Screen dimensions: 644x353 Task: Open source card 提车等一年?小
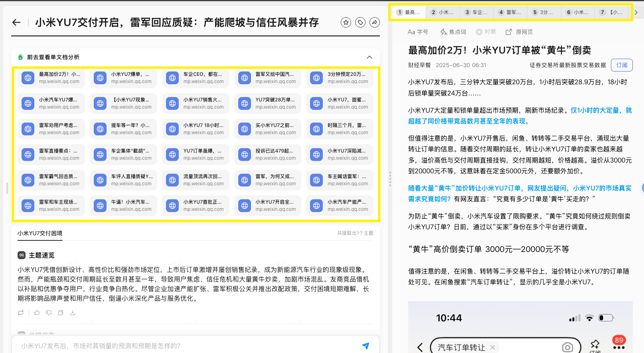(x=123, y=129)
